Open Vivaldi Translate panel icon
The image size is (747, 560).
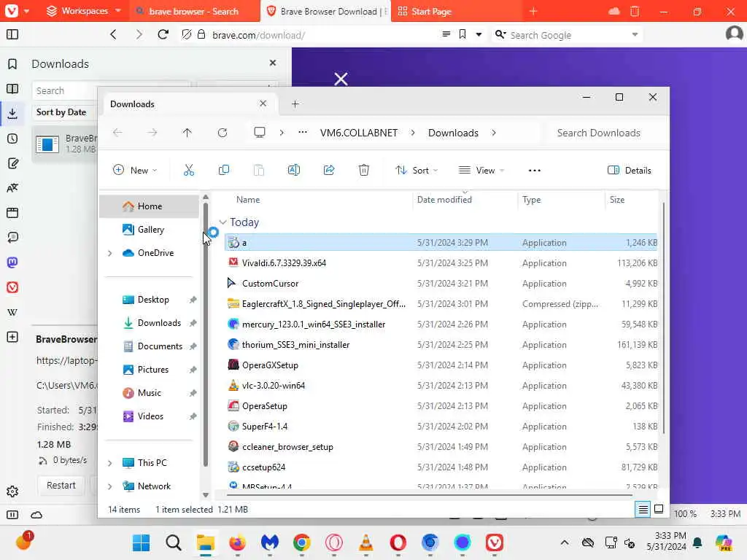click(x=12, y=188)
